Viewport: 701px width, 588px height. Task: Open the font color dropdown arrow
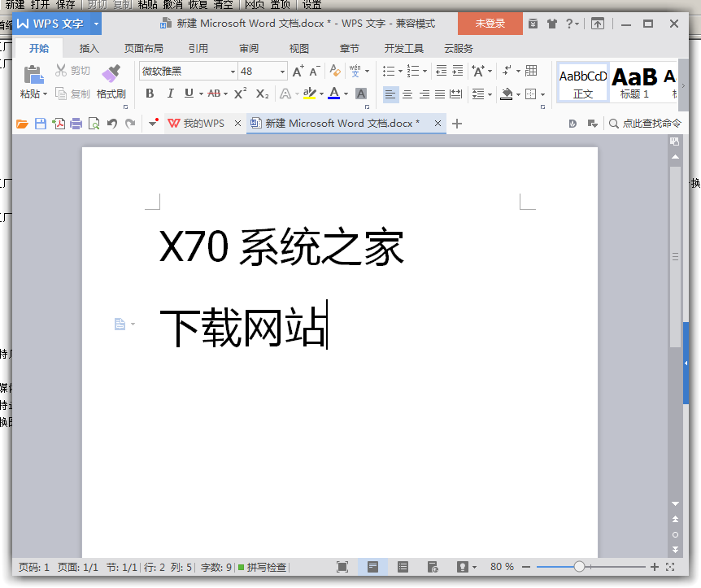[346, 94]
